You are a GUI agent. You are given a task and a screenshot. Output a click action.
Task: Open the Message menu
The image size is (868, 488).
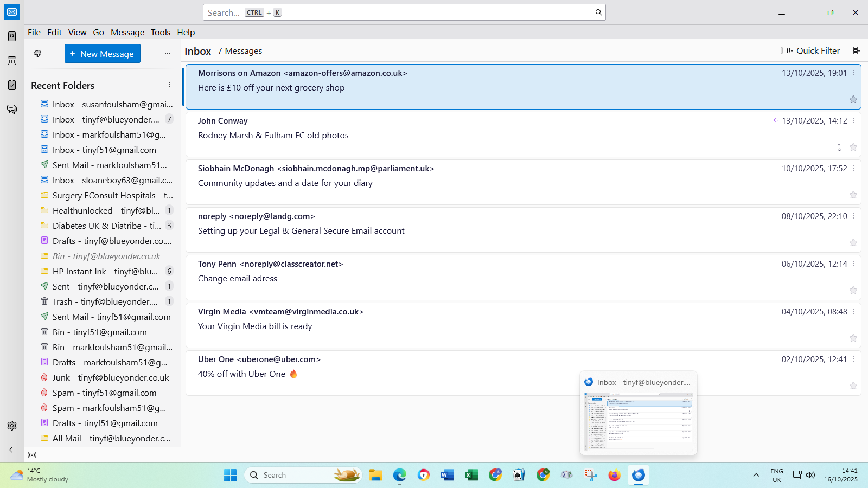pos(127,33)
